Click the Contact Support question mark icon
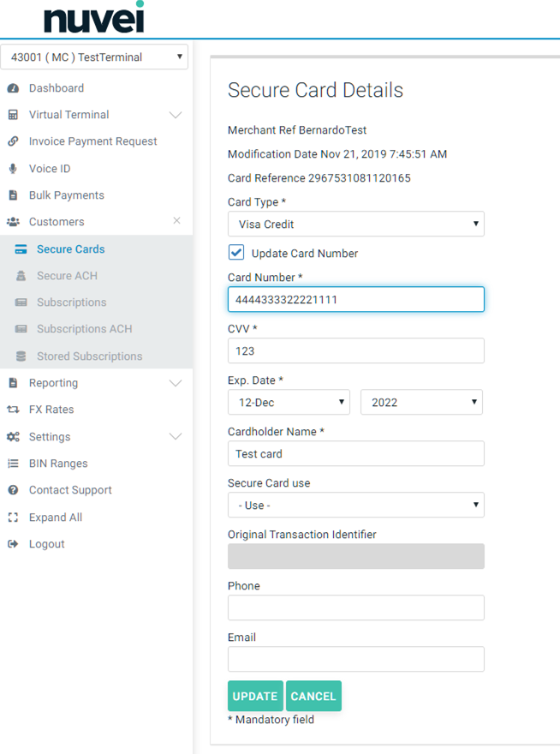The height and width of the screenshot is (754, 560). (x=13, y=490)
